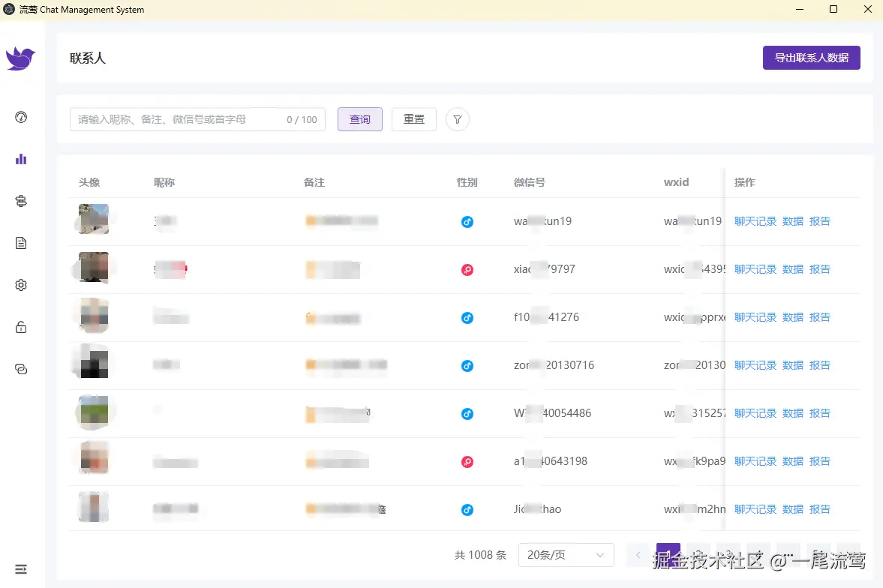Image resolution: width=883 pixels, height=588 pixels.
Task: Click the 微信号 column header
Action: pyautogui.click(x=529, y=182)
